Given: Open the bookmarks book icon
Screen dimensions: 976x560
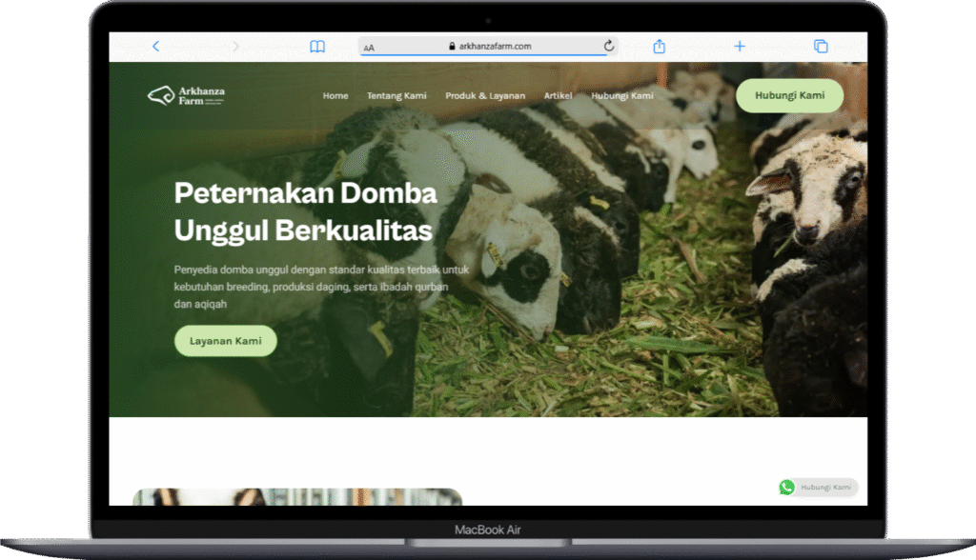Looking at the screenshot, I should point(317,46).
